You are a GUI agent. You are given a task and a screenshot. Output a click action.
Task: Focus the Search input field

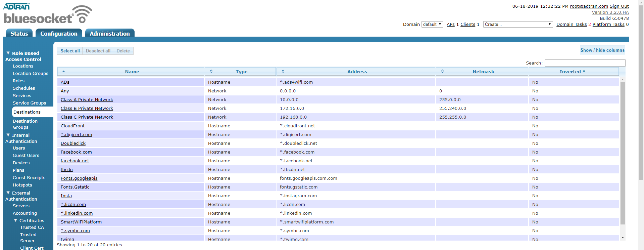585,63
